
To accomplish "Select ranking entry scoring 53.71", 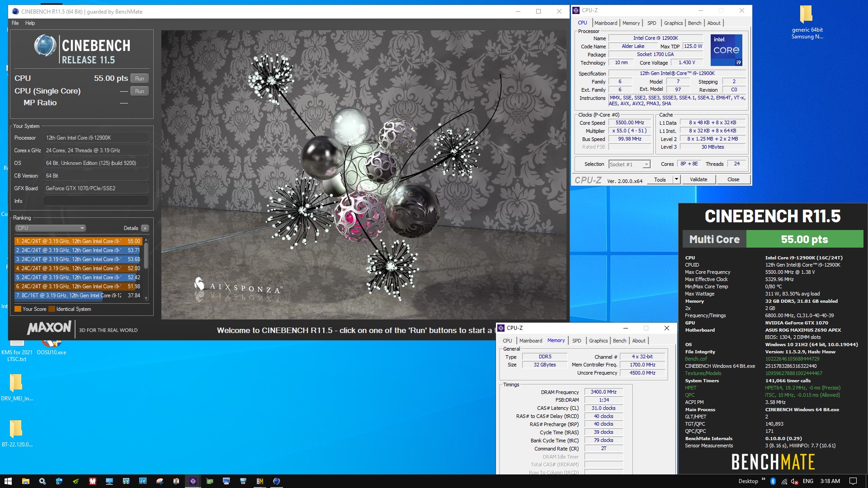I will [x=78, y=250].
